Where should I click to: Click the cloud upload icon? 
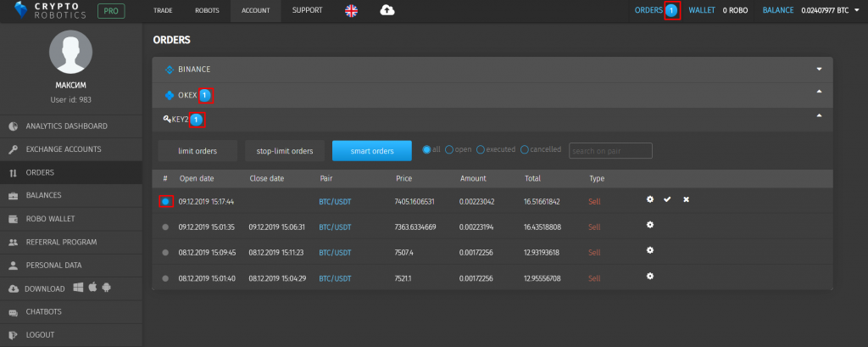click(x=387, y=10)
